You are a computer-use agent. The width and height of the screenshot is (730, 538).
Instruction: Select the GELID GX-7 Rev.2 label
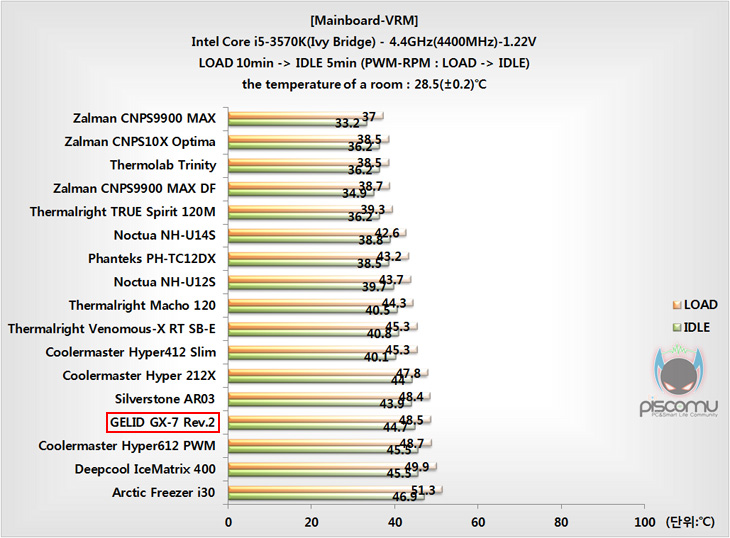(x=162, y=423)
